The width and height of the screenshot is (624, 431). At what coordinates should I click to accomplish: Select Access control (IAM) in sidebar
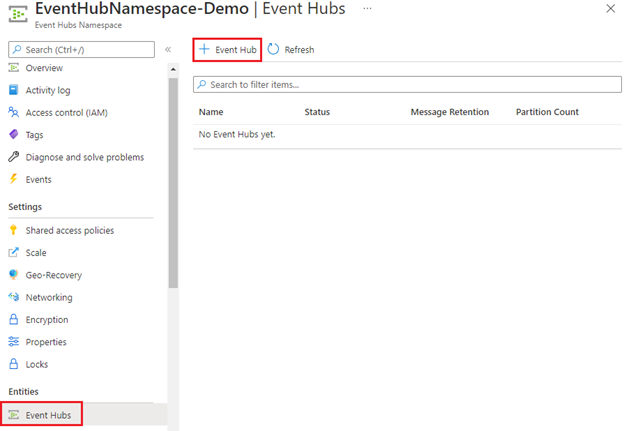[x=66, y=113]
